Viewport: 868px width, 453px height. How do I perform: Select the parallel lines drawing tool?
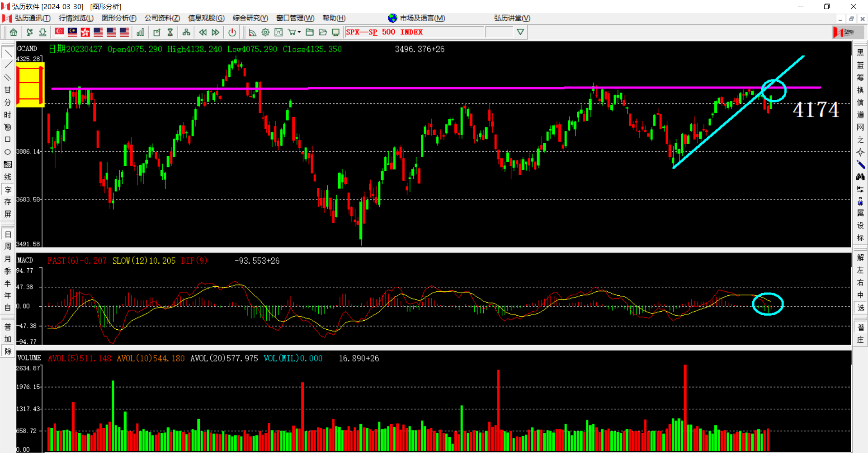coord(8,78)
